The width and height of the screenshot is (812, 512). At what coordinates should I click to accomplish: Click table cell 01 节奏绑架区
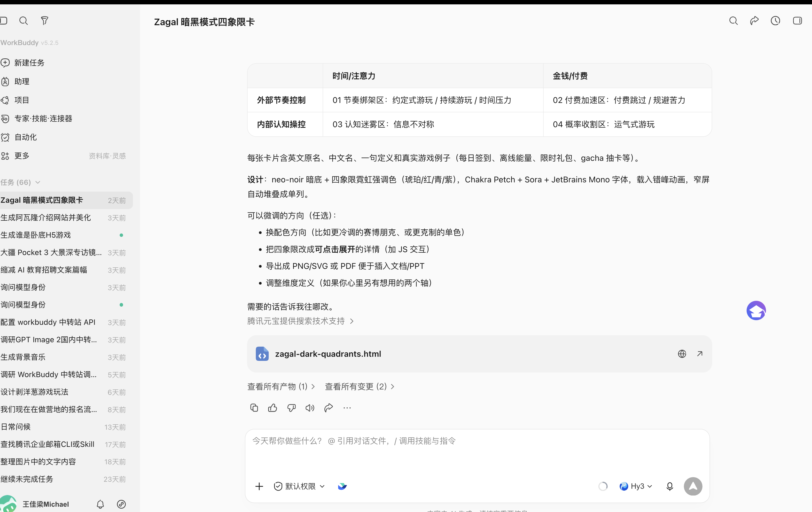(x=433, y=100)
